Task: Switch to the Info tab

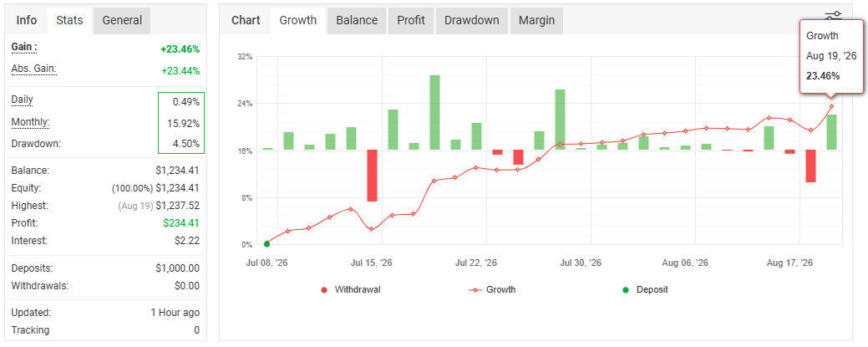Action: [x=27, y=21]
